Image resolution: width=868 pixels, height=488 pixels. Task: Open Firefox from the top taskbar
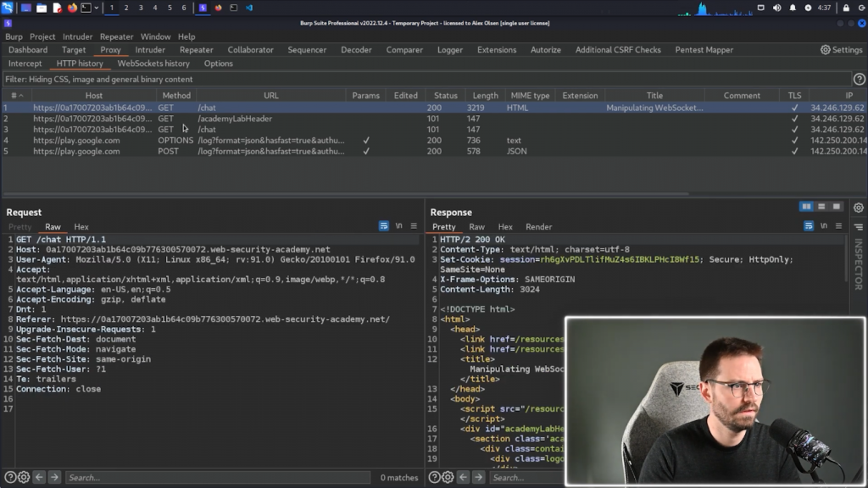pos(72,8)
